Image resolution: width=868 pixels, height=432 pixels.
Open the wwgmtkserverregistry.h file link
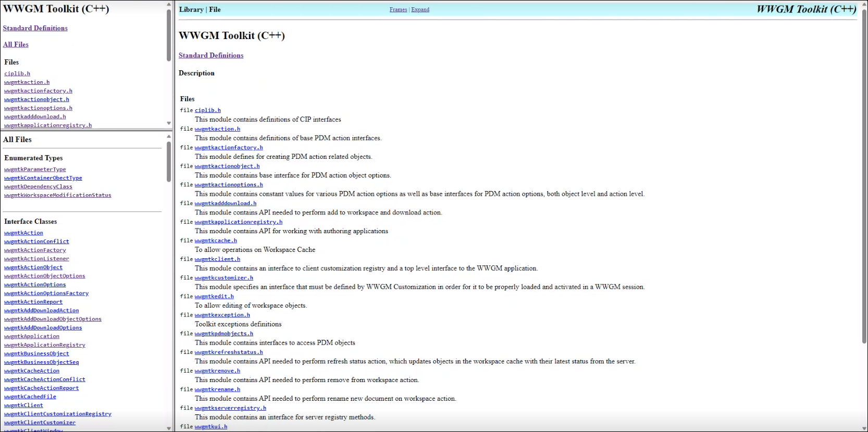[230, 408]
